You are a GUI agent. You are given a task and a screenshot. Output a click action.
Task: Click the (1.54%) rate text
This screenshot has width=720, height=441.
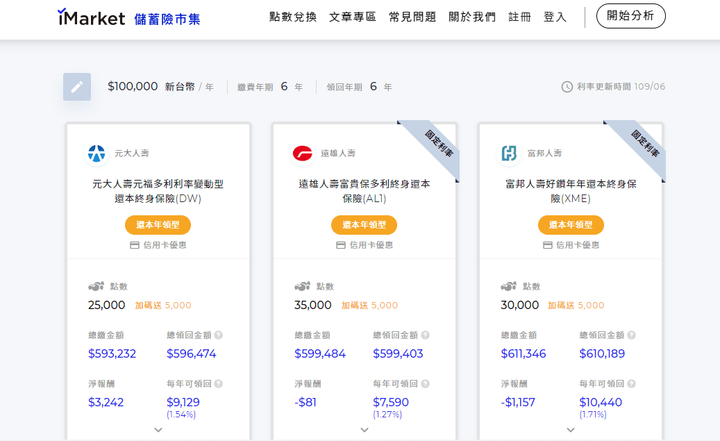[181, 414]
